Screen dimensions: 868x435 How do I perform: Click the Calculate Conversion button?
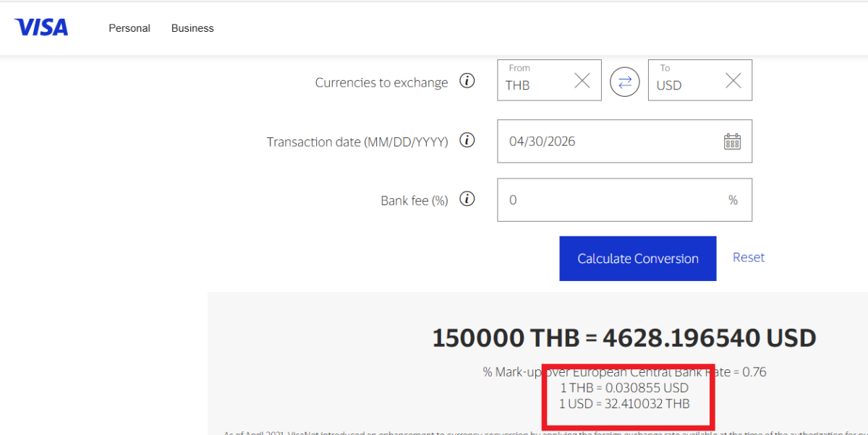(638, 259)
